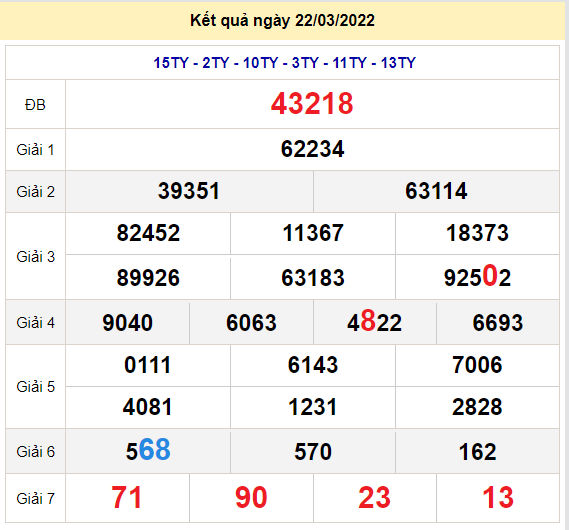Select Giải 2 number 63114
The width and height of the screenshot is (569, 530).
(x=436, y=191)
